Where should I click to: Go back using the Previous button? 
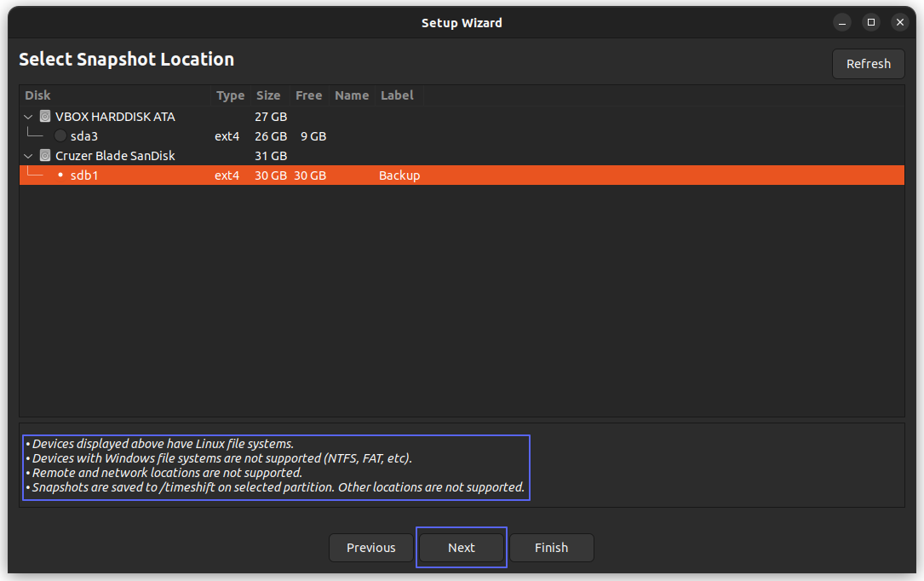click(370, 547)
